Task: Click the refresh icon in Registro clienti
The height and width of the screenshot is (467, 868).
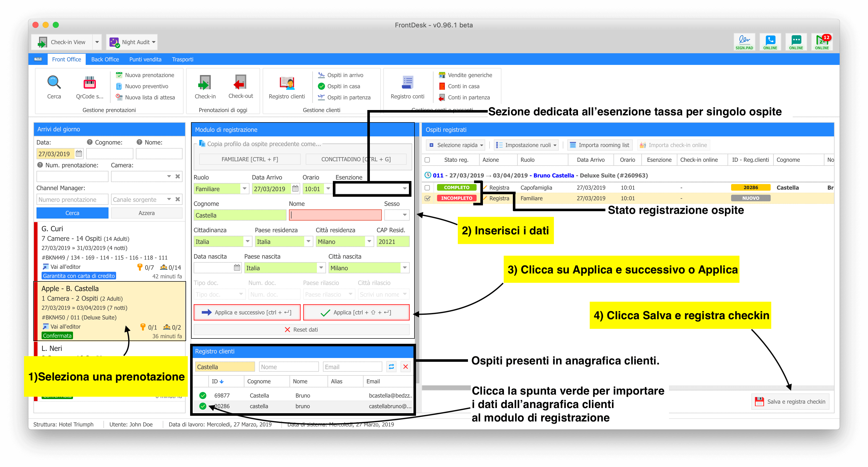Action: 391,367
